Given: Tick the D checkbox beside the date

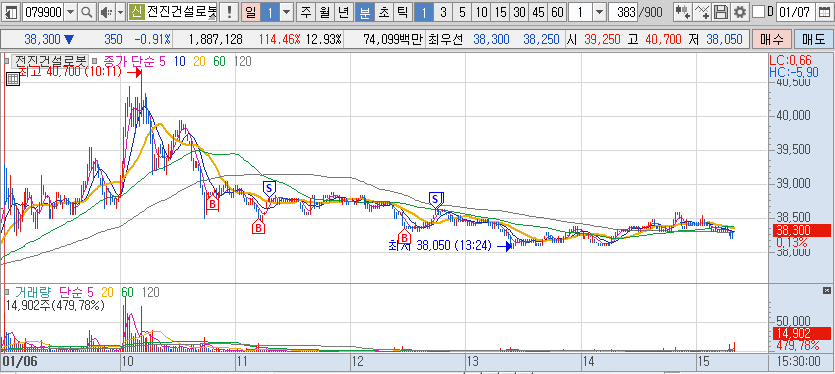Looking at the screenshot, I should point(759,12).
